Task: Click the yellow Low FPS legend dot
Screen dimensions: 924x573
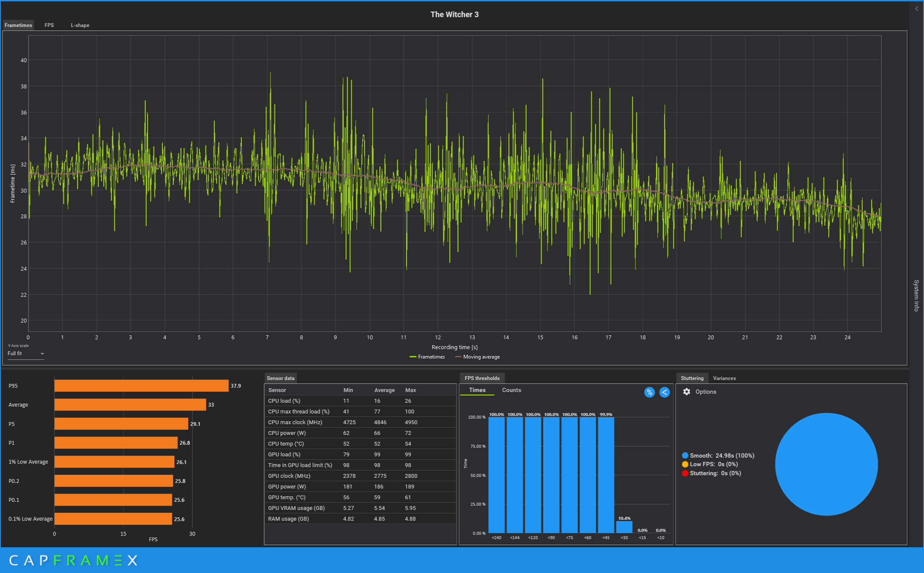Action: point(685,464)
